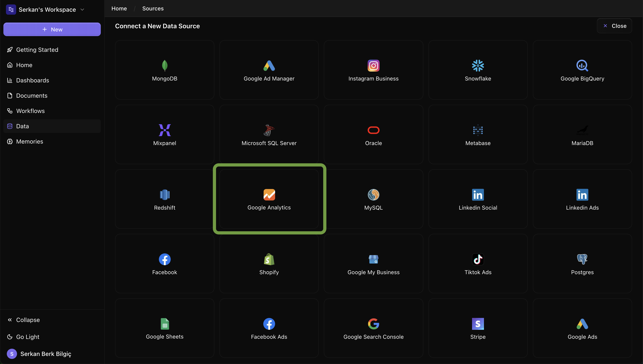This screenshot has height=364, width=643.
Task: Navigate to Workflows
Action: (52, 111)
